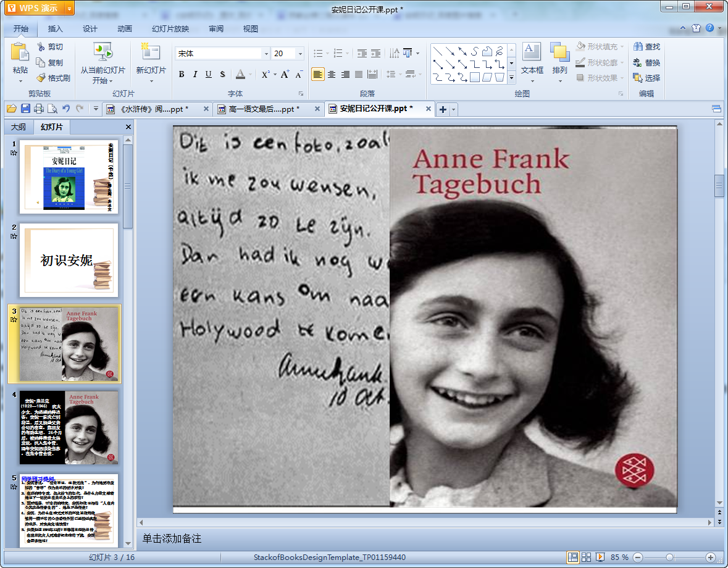
Task: Expand the shapes gallery list
Action: click(512, 78)
